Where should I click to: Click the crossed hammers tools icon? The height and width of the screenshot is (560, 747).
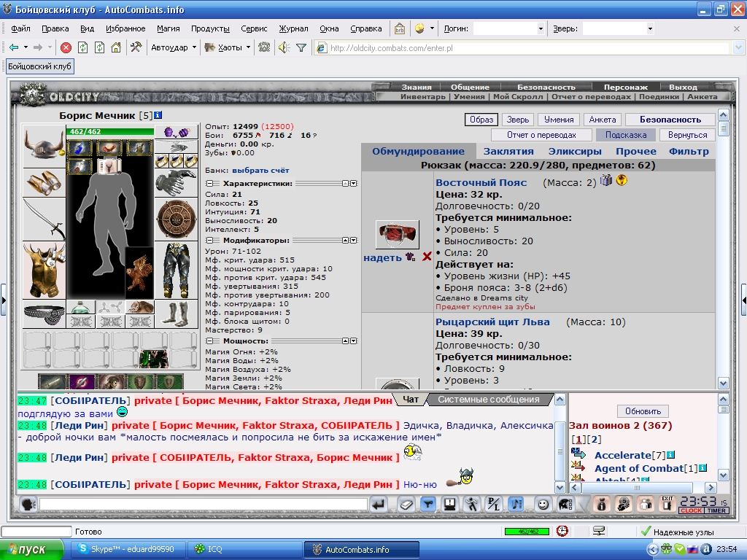click(136, 47)
